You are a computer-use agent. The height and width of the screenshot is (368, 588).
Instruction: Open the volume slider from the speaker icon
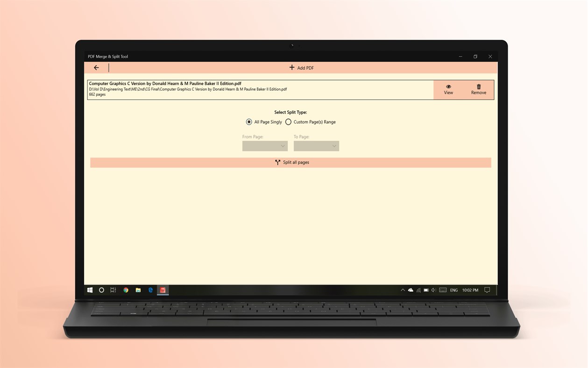pyautogui.click(x=433, y=290)
